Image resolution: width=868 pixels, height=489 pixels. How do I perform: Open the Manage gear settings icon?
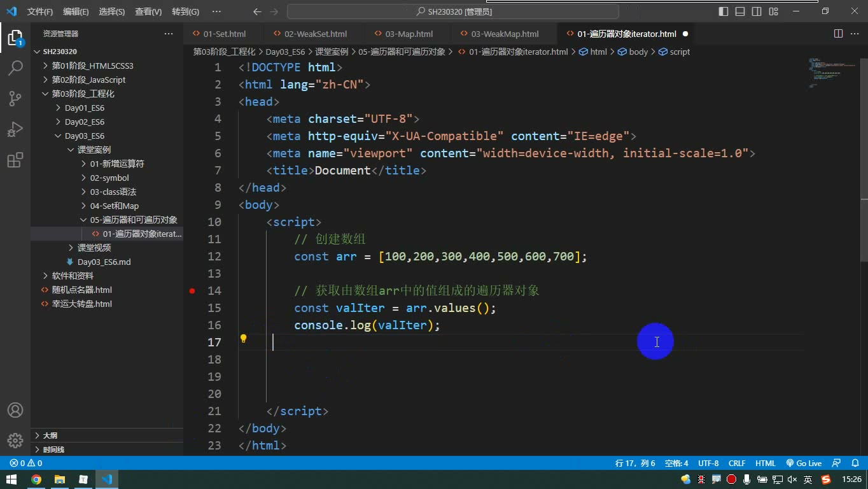tap(15, 440)
